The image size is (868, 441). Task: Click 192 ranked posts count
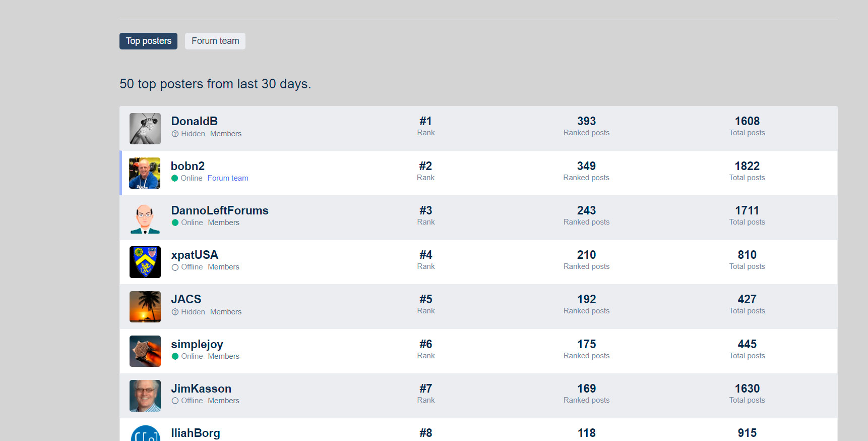(587, 299)
